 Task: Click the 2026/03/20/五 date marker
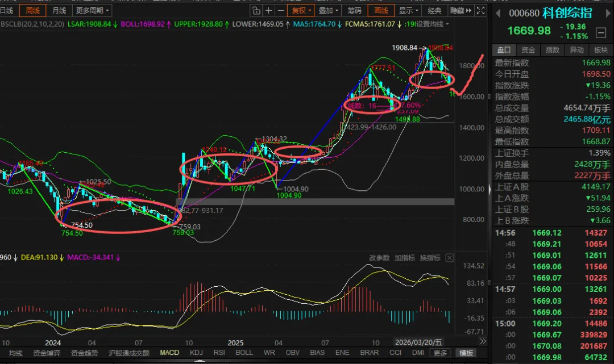click(418, 342)
